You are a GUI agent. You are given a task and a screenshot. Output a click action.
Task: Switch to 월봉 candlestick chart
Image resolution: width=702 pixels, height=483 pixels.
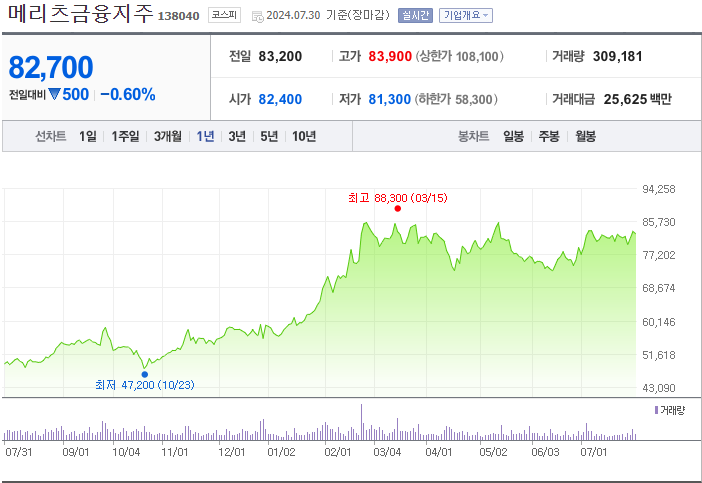[586, 136]
